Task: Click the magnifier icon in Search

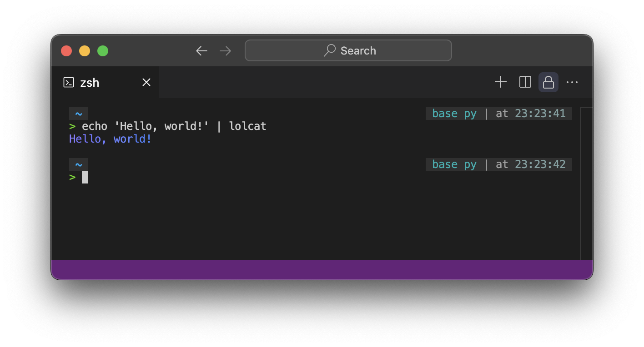Action: [x=330, y=50]
